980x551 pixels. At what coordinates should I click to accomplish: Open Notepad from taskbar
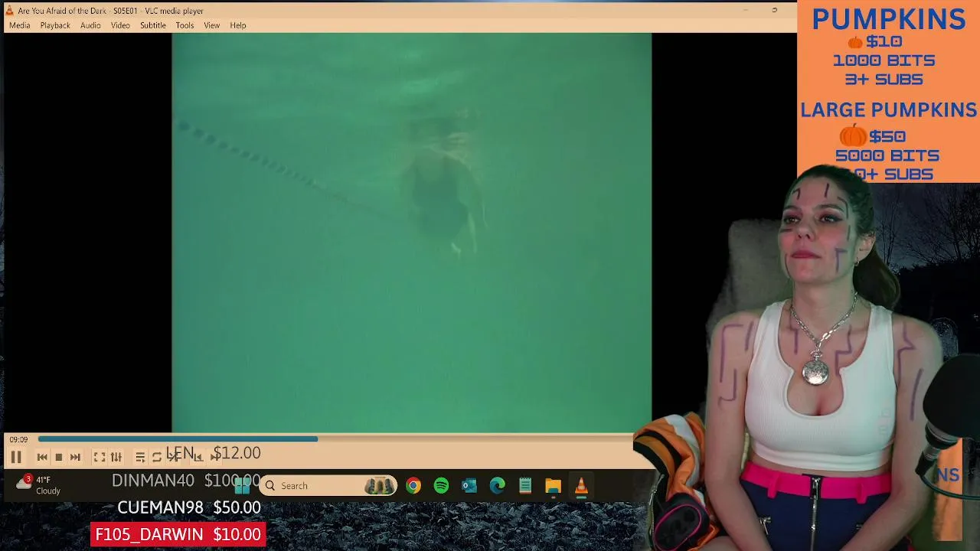coord(525,485)
